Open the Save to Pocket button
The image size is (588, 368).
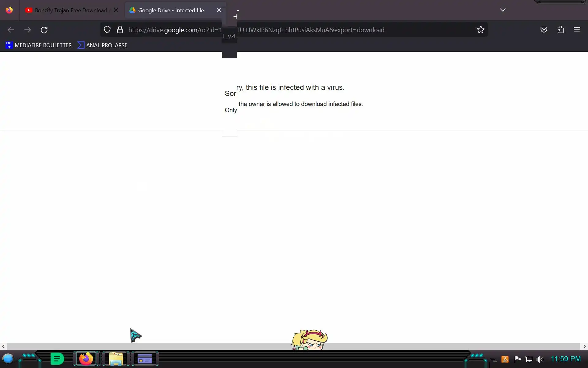[x=544, y=30]
